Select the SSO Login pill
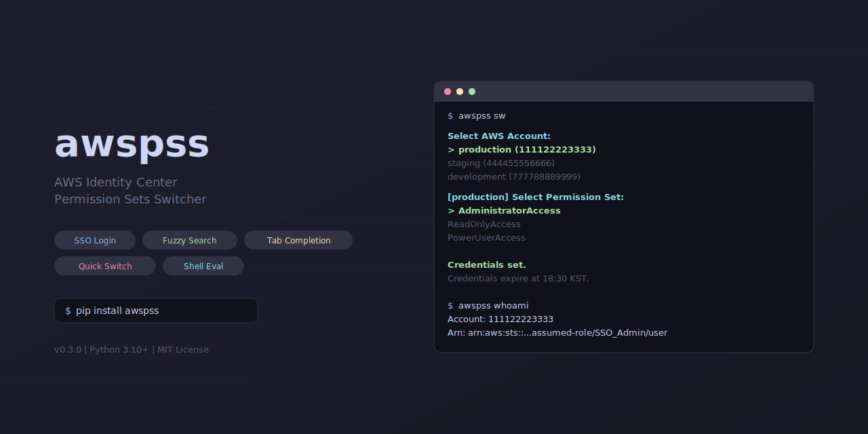 pyautogui.click(x=95, y=240)
